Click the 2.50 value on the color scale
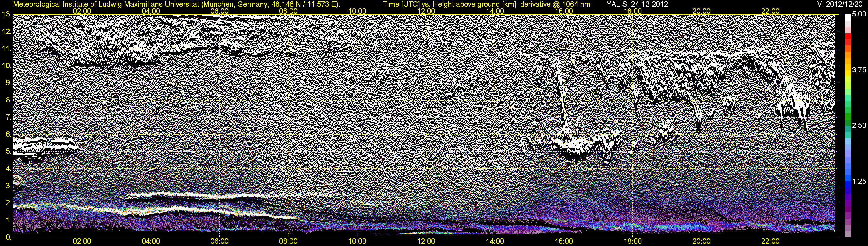 pyautogui.click(x=859, y=126)
